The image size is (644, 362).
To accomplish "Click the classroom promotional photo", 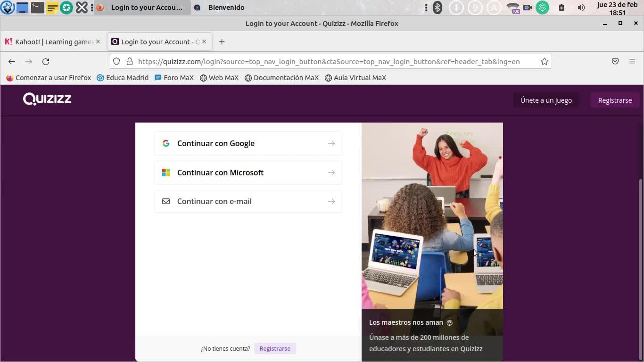I will (x=432, y=216).
